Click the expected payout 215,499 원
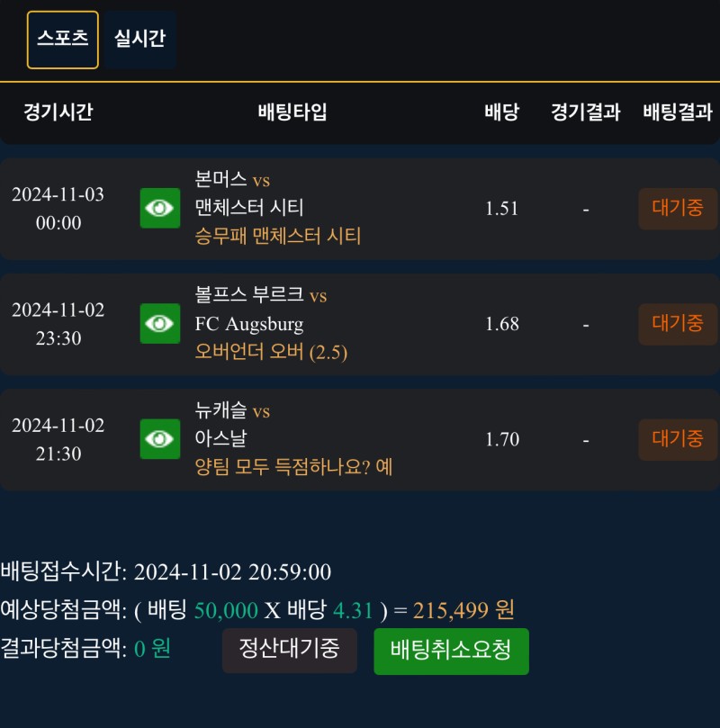Viewport: 720px width, 728px height. [x=463, y=610]
